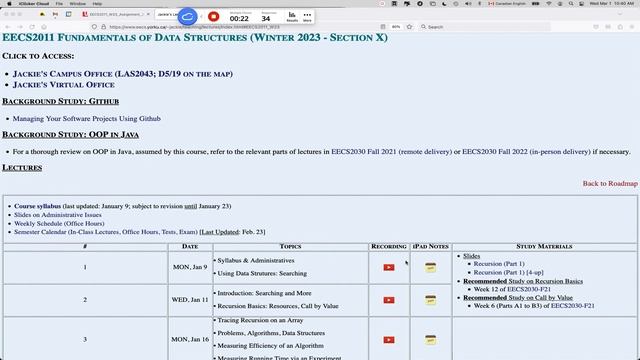The width and height of the screenshot is (640, 360).
Task: Open the Course syllabus link
Action: [38, 206]
